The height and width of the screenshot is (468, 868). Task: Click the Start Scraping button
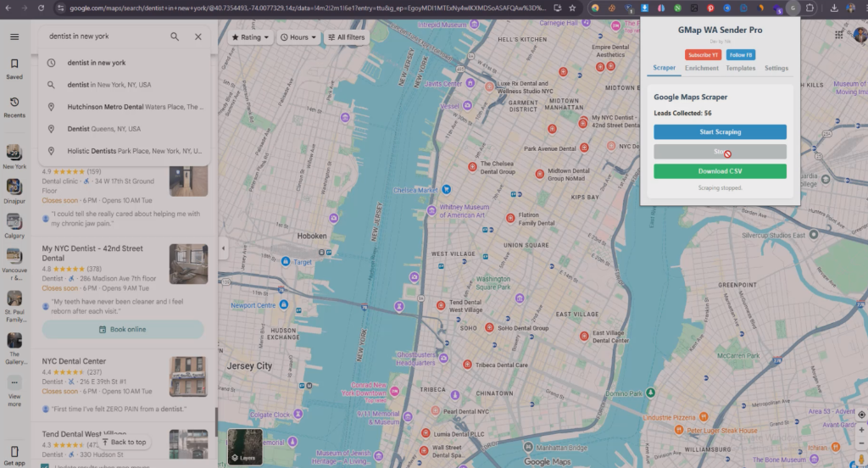point(720,131)
